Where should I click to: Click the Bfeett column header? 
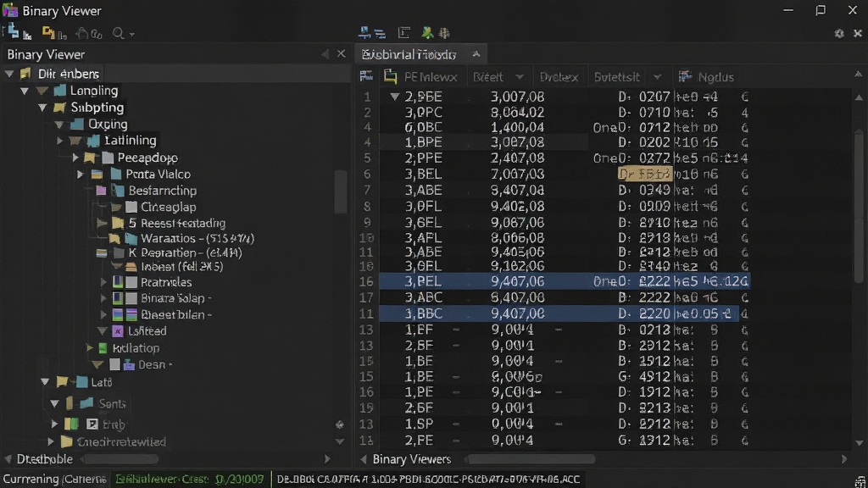click(488, 77)
